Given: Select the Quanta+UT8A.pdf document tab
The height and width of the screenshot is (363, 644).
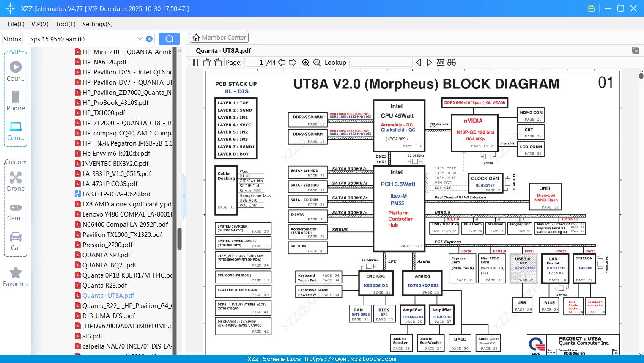Looking at the screenshot, I should coord(224,51).
